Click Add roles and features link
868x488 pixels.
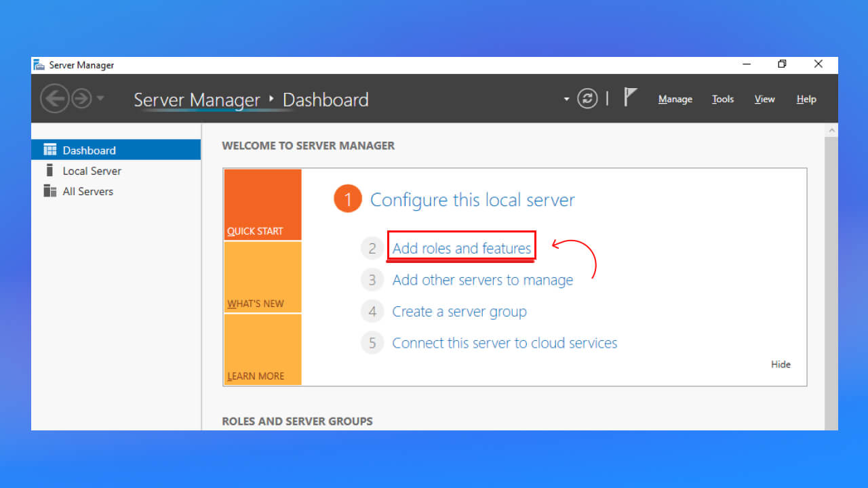click(462, 248)
